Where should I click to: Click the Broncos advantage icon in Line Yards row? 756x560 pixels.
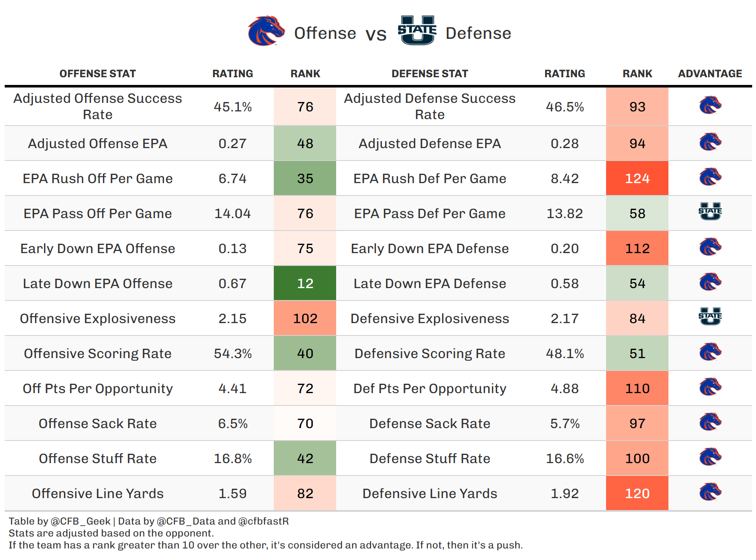click(x=710, y=492)
